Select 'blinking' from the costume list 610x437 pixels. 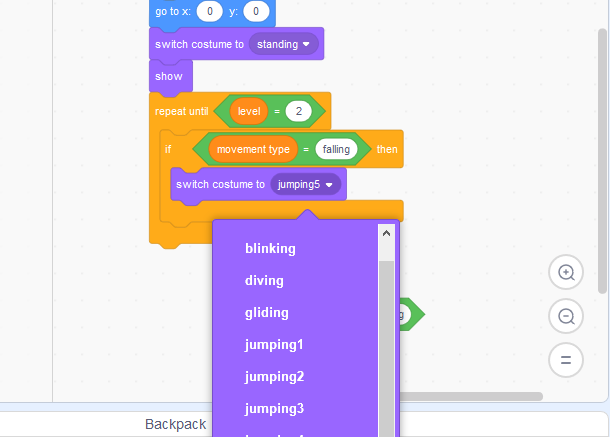pyautogui.click(x=270, y=248)
